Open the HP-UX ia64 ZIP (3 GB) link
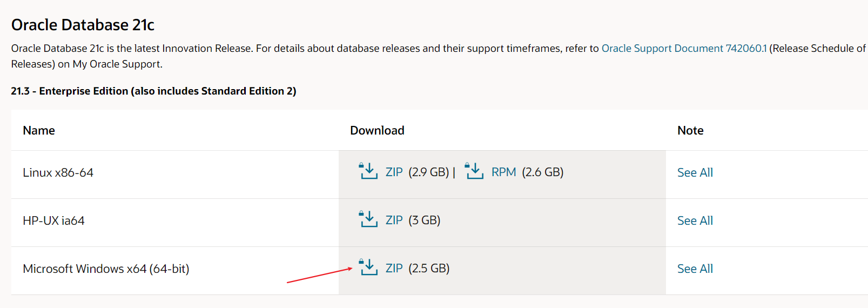868x308 pixels. point(394,220)
